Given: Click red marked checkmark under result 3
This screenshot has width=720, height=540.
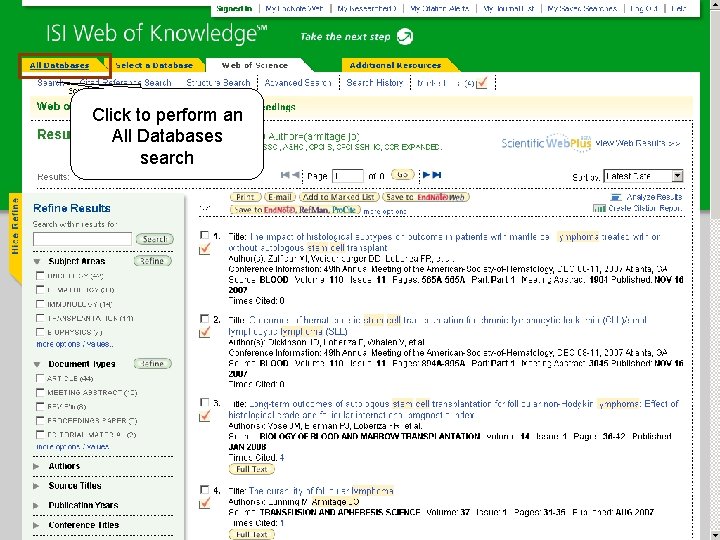Looking at the screenshot, I should tap(204, 416).
